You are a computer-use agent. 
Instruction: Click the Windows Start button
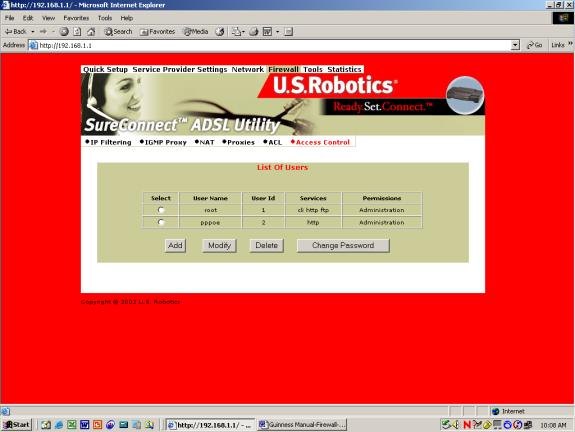point(17,425)
